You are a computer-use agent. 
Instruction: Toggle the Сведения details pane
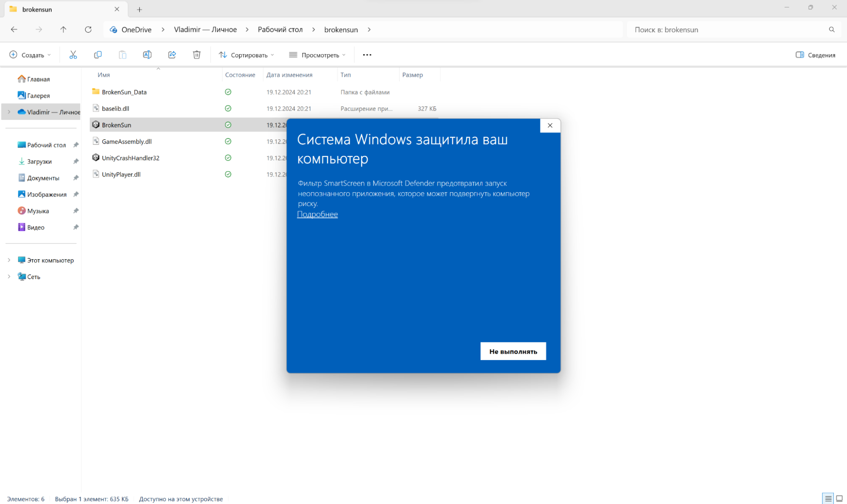(x=815, y=55)
